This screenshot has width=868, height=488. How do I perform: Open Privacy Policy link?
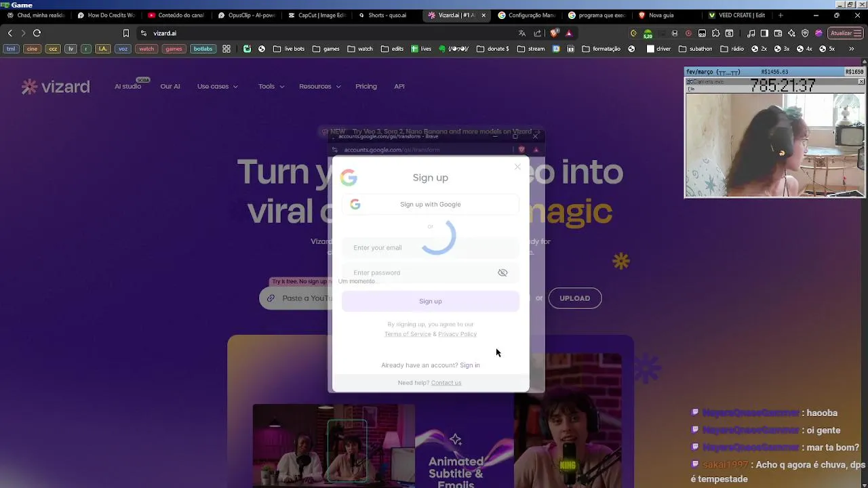[x=457, y=334]
